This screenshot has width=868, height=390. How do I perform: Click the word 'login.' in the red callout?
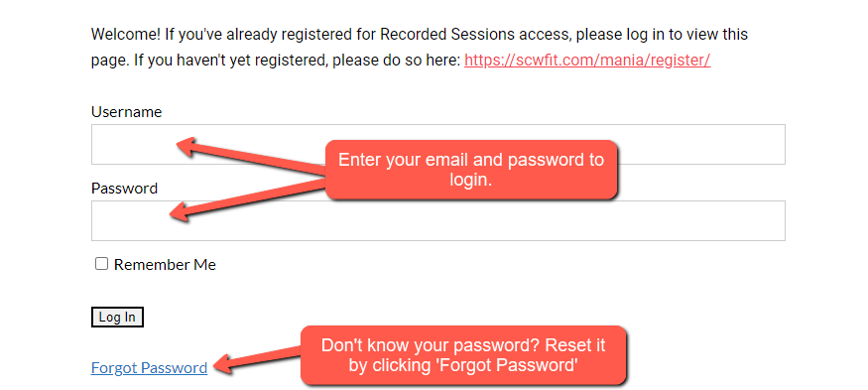(471, 179)
